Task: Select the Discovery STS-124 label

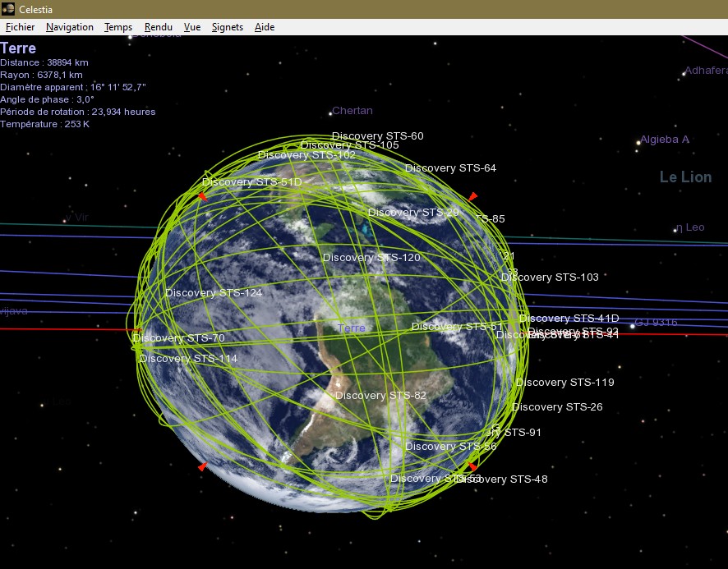Action: (214, 293)
